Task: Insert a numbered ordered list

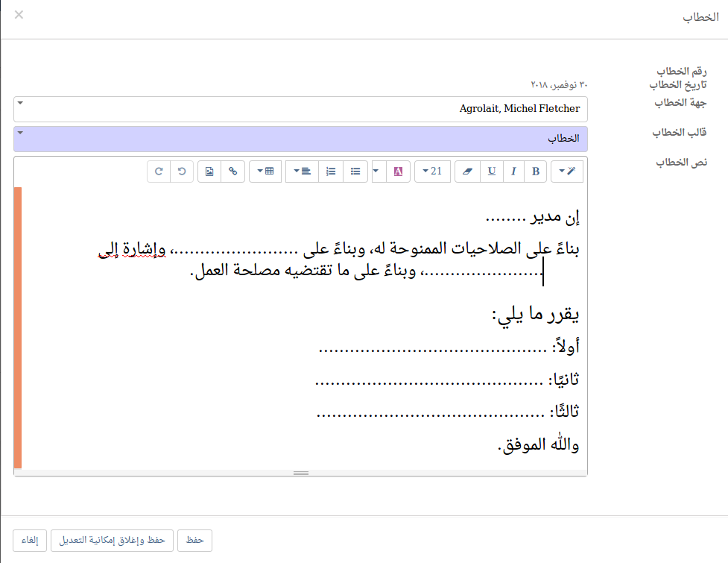Action: coord(331,172)
